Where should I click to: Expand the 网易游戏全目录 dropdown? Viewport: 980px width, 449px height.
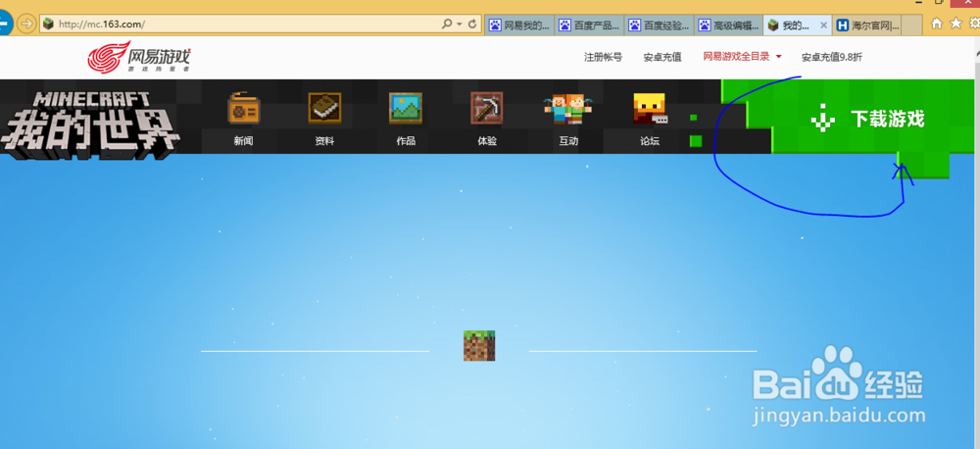point(742,56)
